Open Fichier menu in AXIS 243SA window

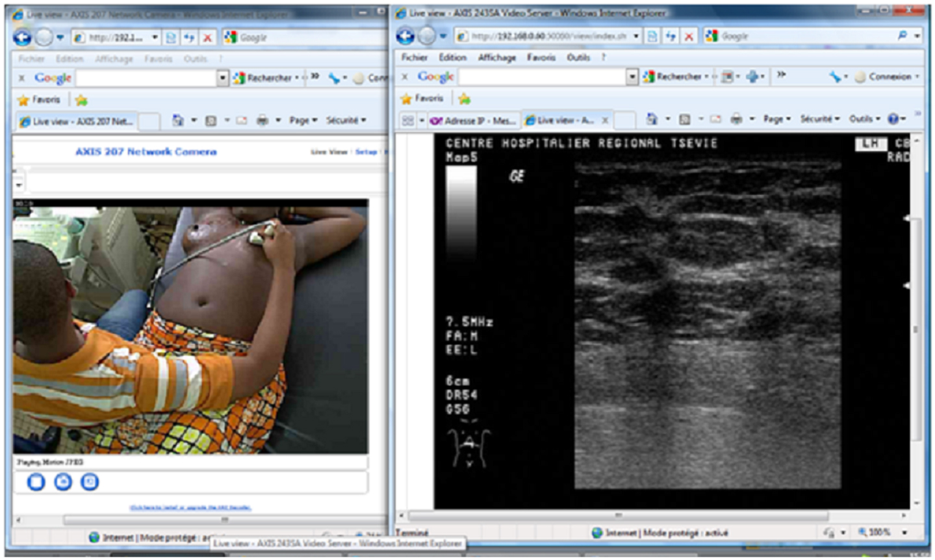[x=414, y=57]
